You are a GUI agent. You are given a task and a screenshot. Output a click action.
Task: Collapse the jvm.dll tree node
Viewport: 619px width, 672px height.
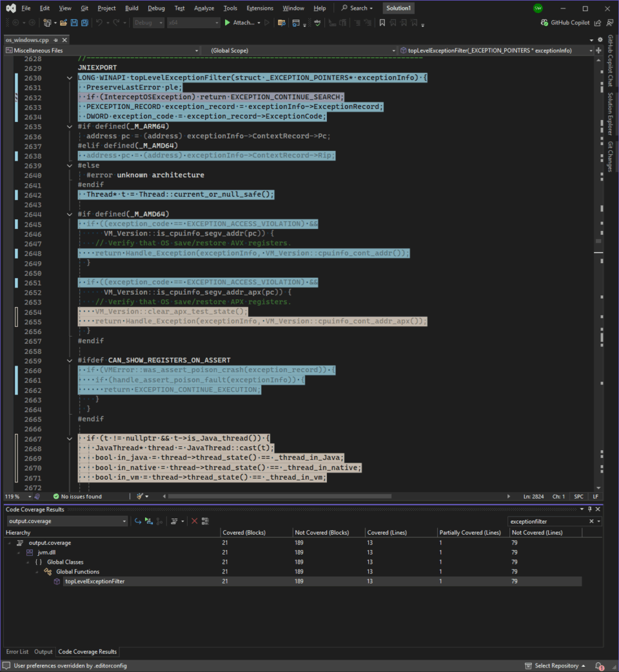point(20,553)
